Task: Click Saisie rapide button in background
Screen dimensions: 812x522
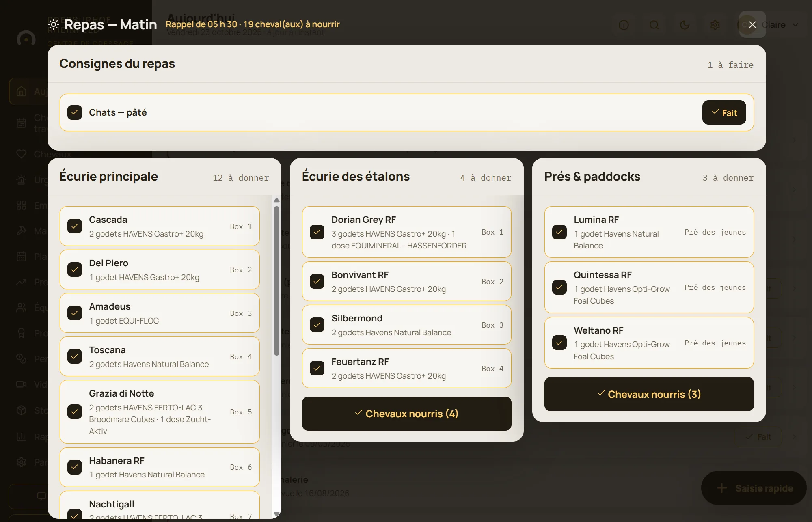Action: point(754,488)
